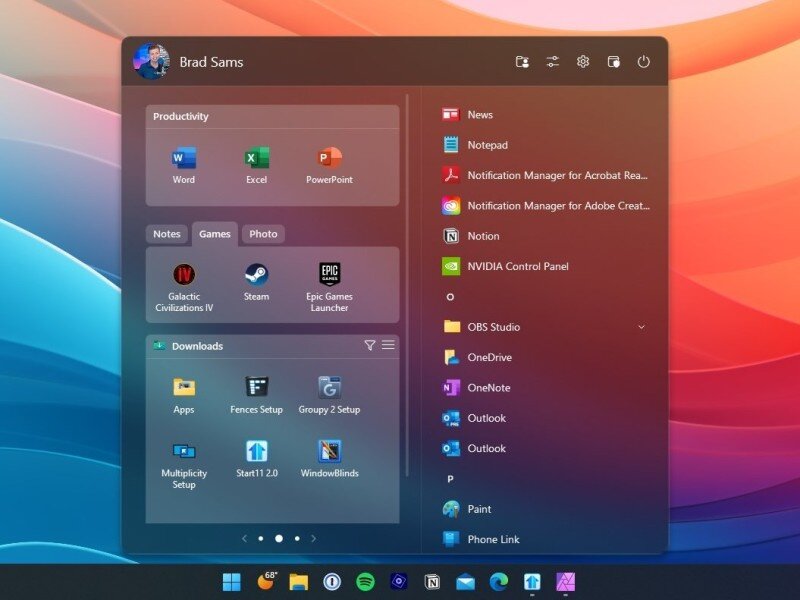Open Notification Manager for Acrobat Reader
This screenshot has height=600, width=800.
(x=546, y=175)
